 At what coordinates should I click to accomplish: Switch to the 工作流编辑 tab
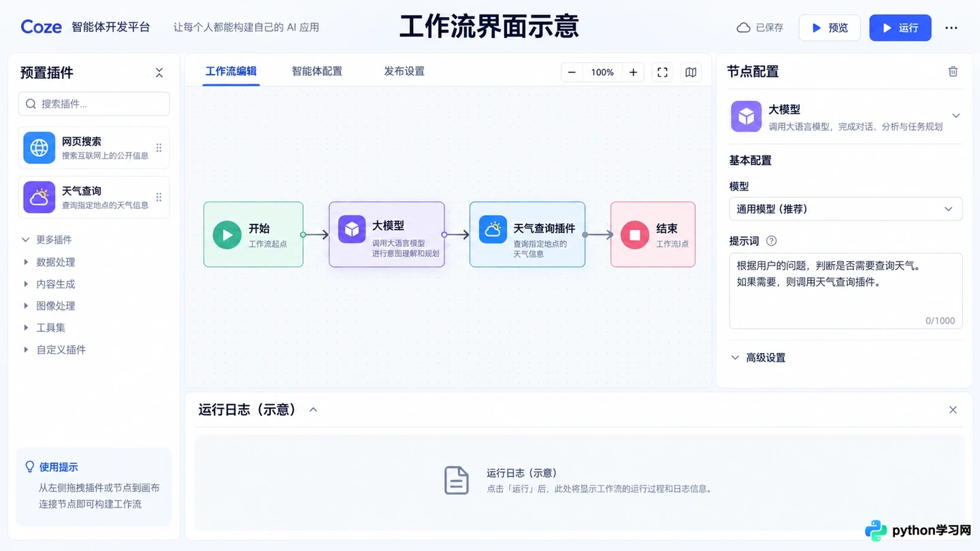pyautogui.click(x=231, y=71)
